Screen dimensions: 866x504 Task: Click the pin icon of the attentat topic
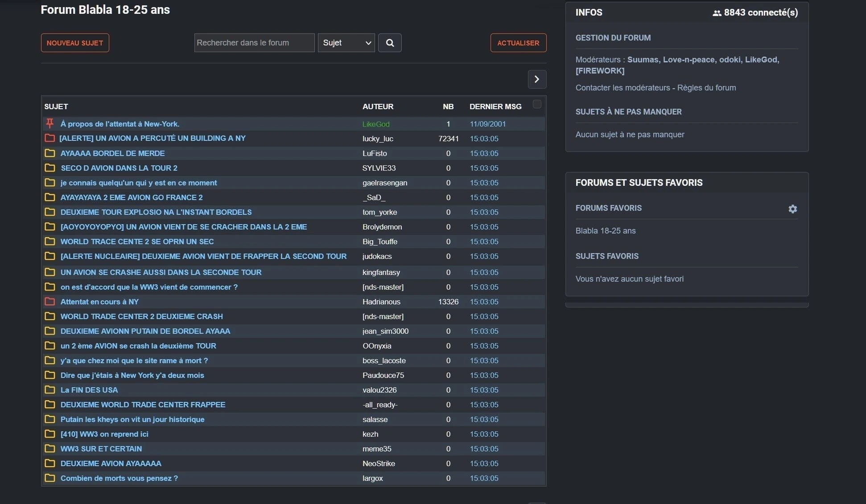point(49,123)
